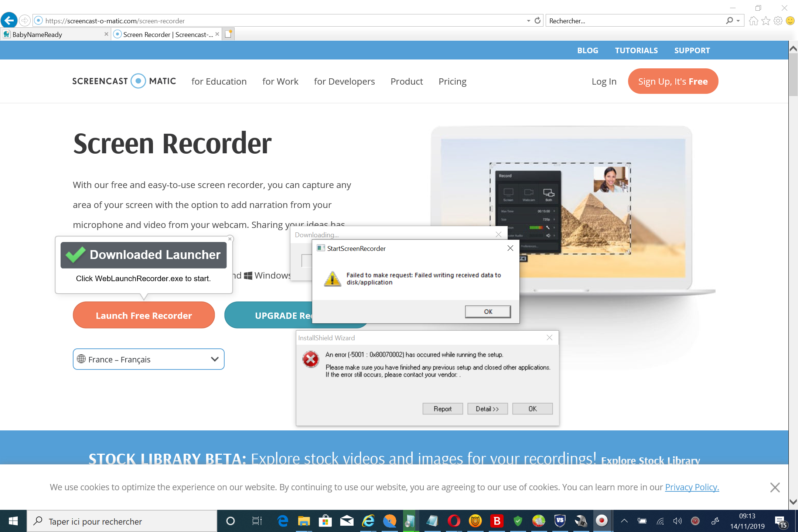Show hidden system tray icons
The height and width of the screenshot is (532, 798).
click(x=624, y=521)
